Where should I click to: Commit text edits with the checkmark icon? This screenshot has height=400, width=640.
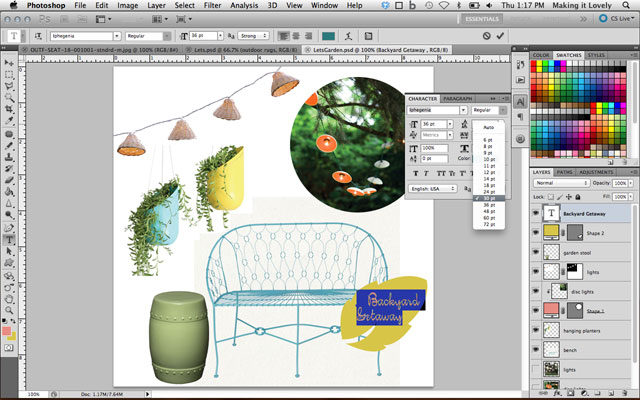point(501,36)
